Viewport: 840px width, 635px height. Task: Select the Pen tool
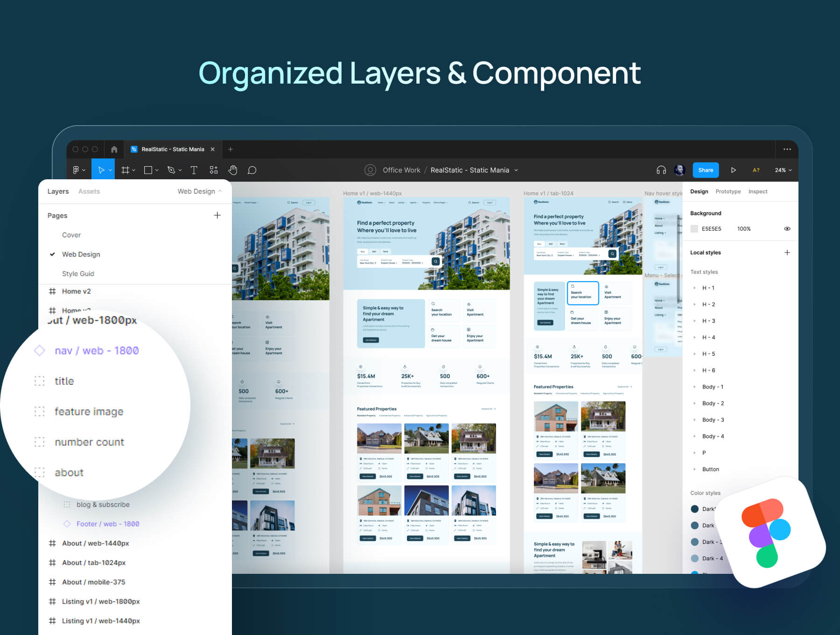coord(171,170)
